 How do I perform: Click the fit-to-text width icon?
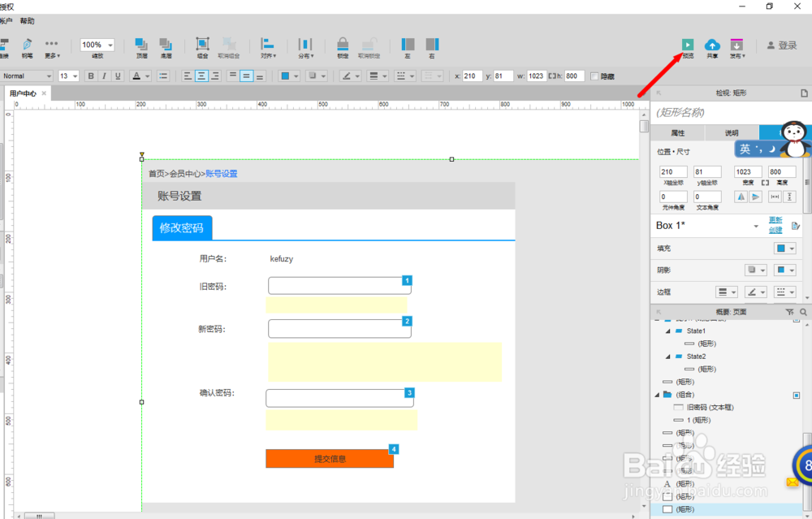775,197
